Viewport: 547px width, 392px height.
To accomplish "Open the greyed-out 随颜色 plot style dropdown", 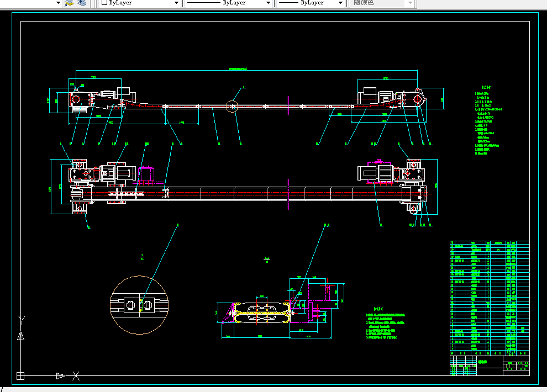I will [x=382, y=3].
